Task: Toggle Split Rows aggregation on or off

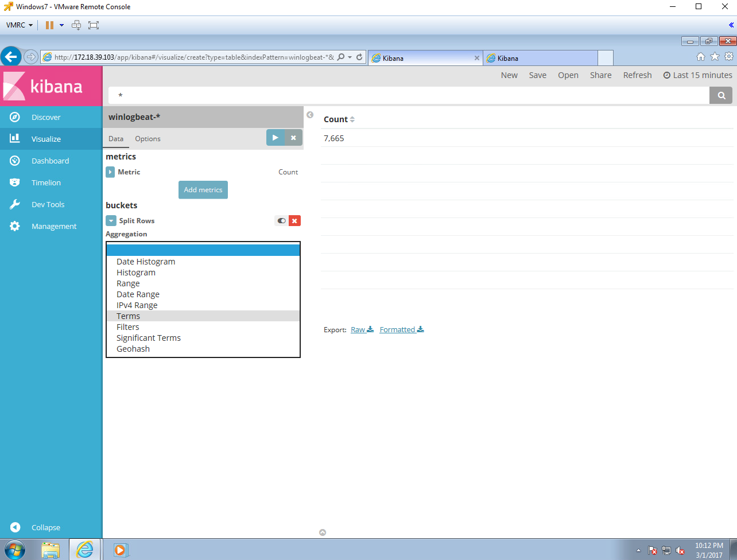Action: pyautogui.click(x=281, y=221)
